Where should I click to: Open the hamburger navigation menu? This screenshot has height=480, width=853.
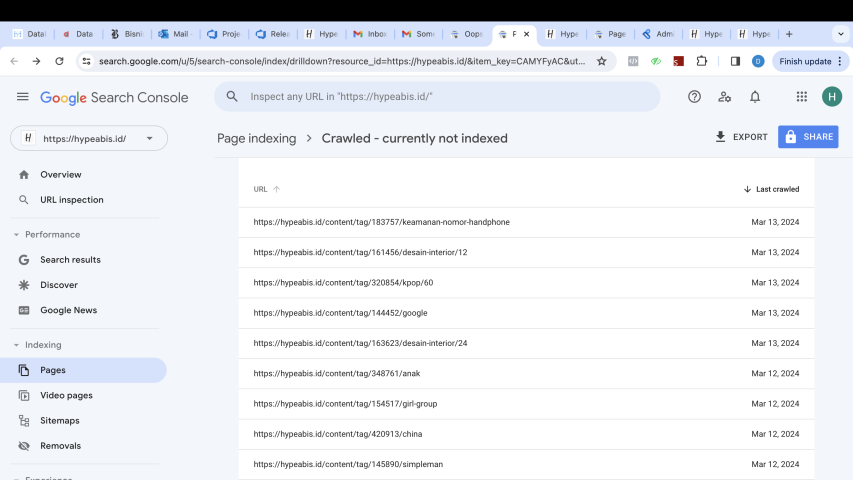pyautogui.click(x=22, y=97)
